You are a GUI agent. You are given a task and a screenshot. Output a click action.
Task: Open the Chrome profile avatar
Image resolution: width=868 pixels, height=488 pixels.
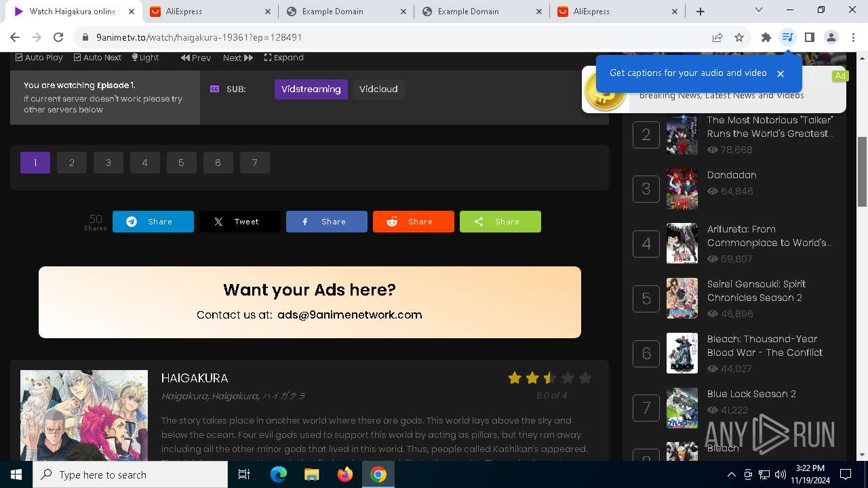point(831,38)
